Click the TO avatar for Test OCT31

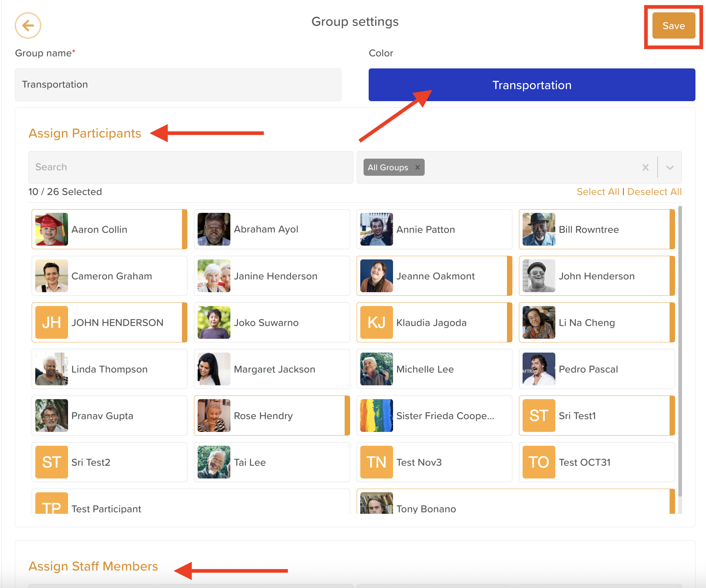539,462
